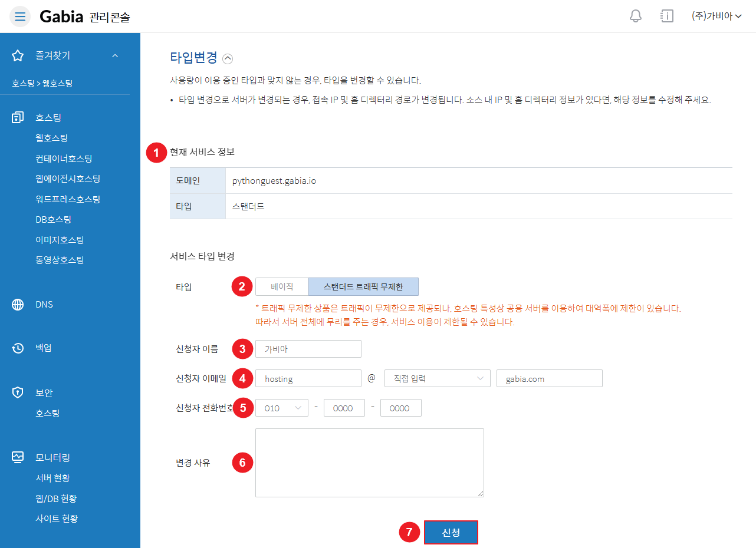Open the (주)가비아 account dropdown
756x548 pixels.
pyautogui.click(x=716, y=16)
